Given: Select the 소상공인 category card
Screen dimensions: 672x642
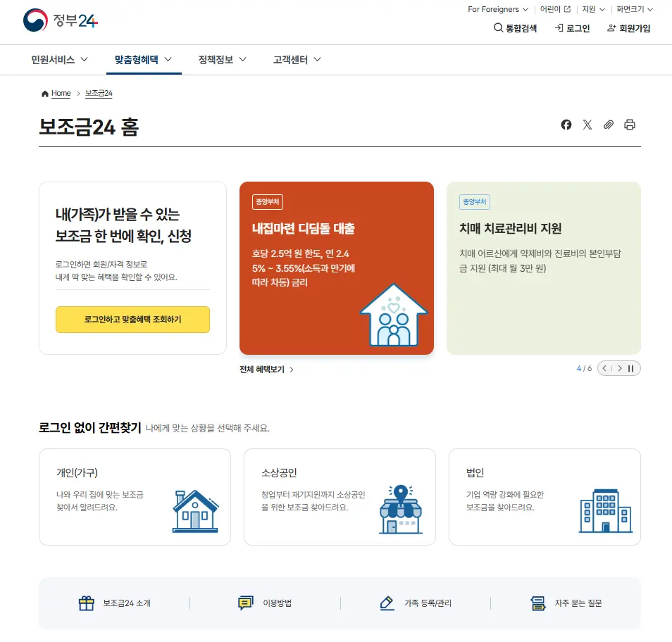Looking at the screenshot, I should 340,497.
